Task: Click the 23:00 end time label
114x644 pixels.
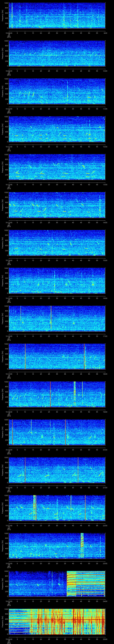Action: [105, 563]
